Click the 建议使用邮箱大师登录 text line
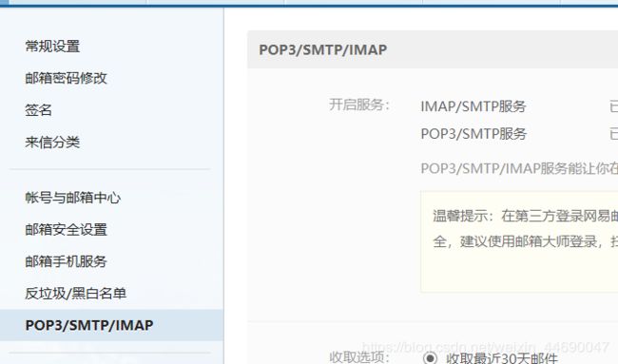This screenshot has height=364, width=618. [525, 241]
